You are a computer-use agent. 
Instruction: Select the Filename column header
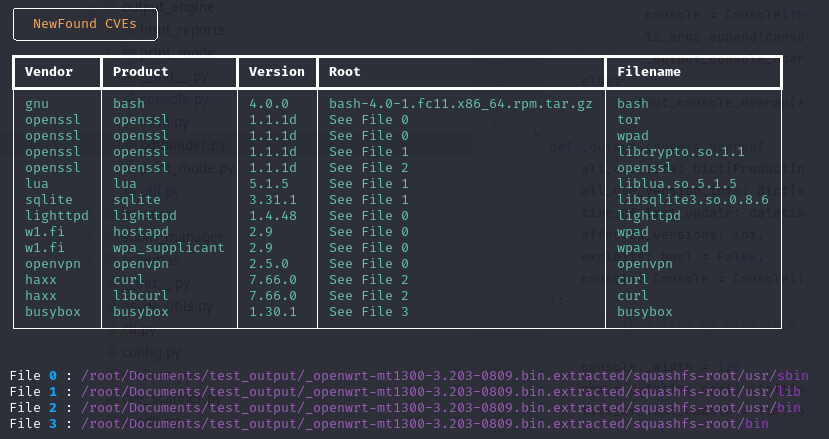point(649,71)
